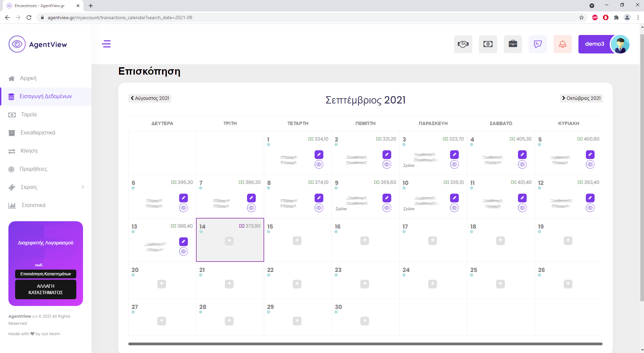Click the handshake icon in header
Screen dimensions: 644x353
coord(463,44)
